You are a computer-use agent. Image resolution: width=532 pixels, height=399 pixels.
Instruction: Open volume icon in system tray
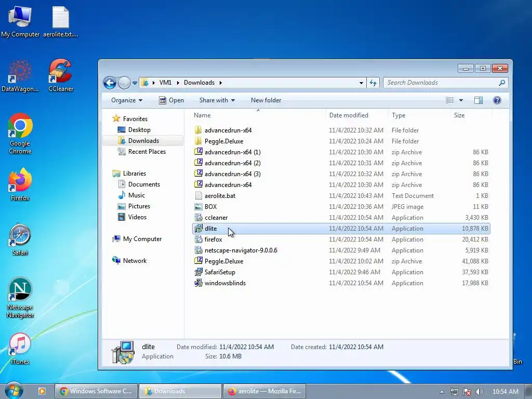tap(479, 392)
